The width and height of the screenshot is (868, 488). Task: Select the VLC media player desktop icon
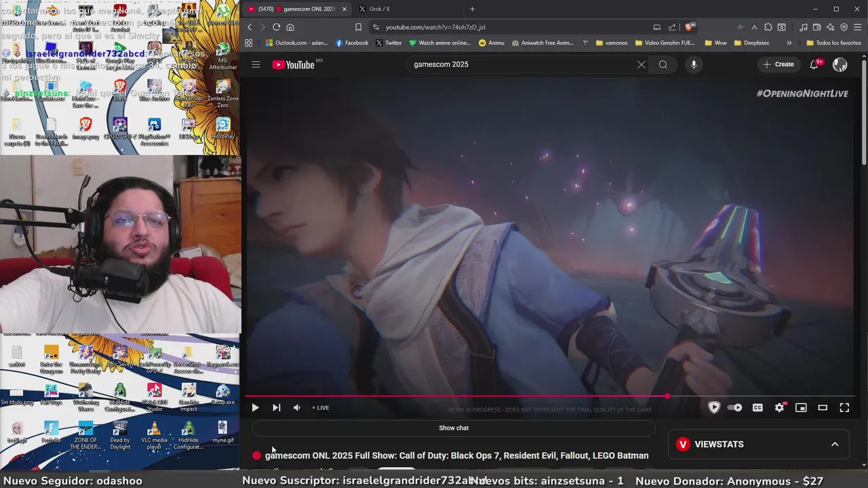(x=154, y=434)
